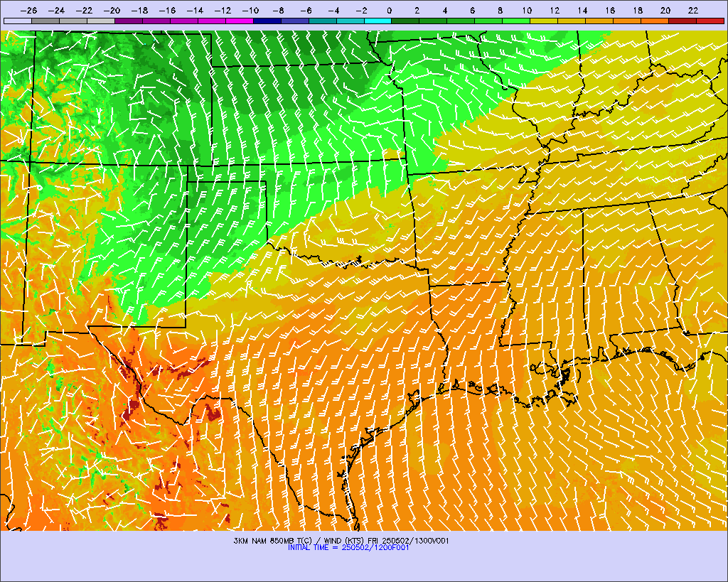728x582 pixels.
Task: Select the yellow swatch between 10 and 12
Action: pyautogui.click(x=544, y=21)
